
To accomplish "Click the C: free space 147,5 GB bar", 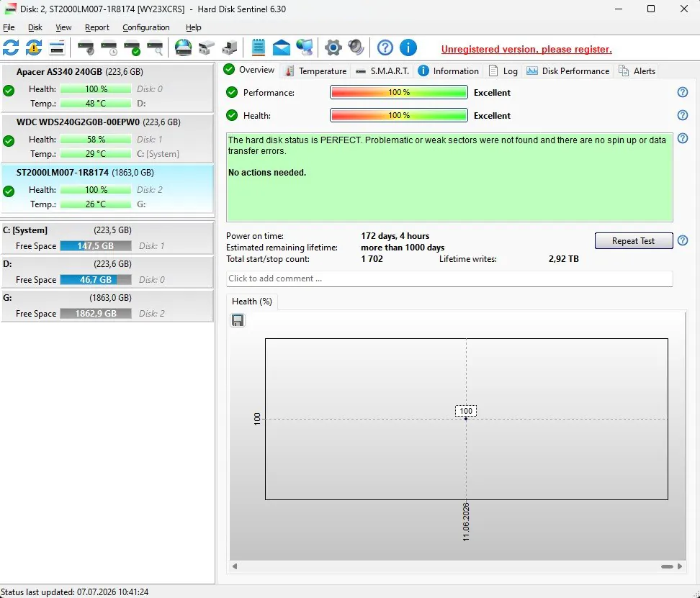I will 96,245.
